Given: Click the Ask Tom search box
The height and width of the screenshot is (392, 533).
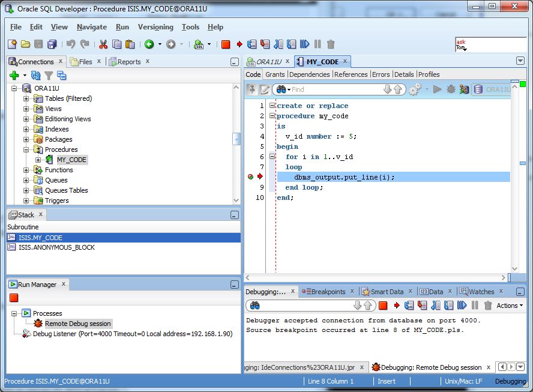Looking at the screenshot, I should pyautogui.click(x=491, y=44).
